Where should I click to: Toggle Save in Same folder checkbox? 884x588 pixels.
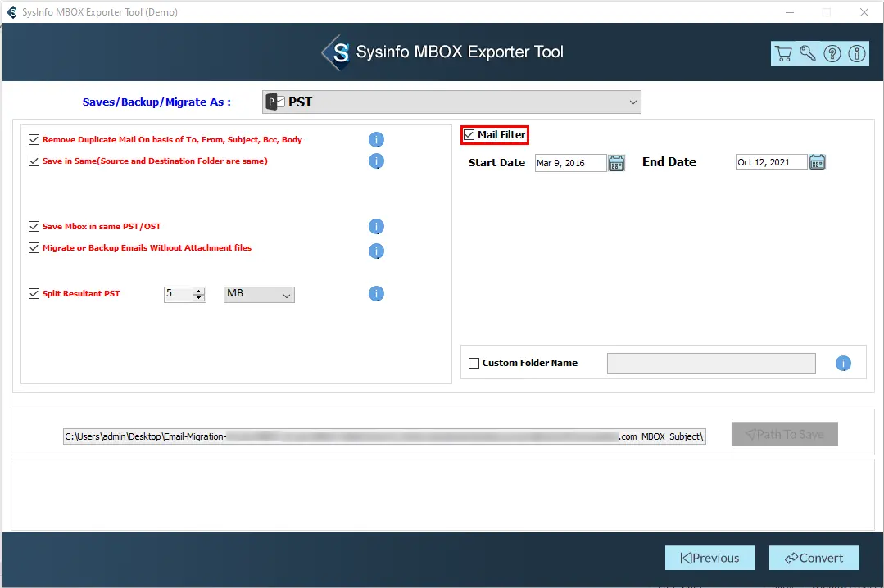pyautogui.click(x=34, y=161)
